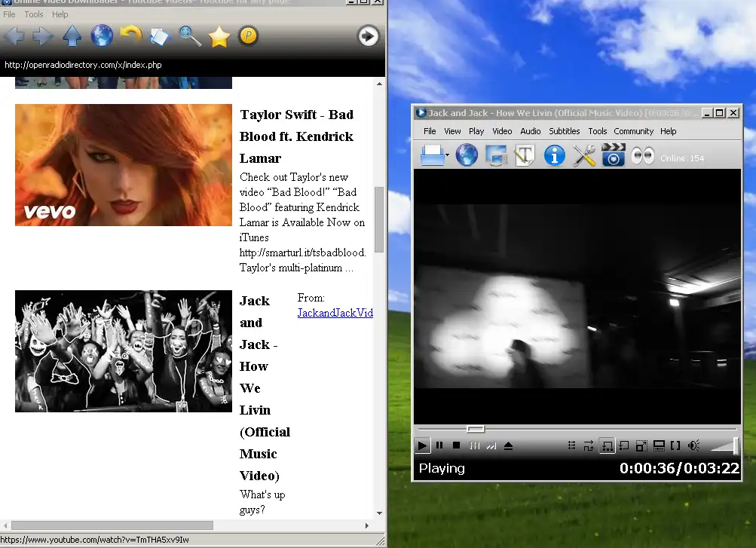Click the clapperboard screenshot icon
The image size is (756, 548).
(614, 155)
